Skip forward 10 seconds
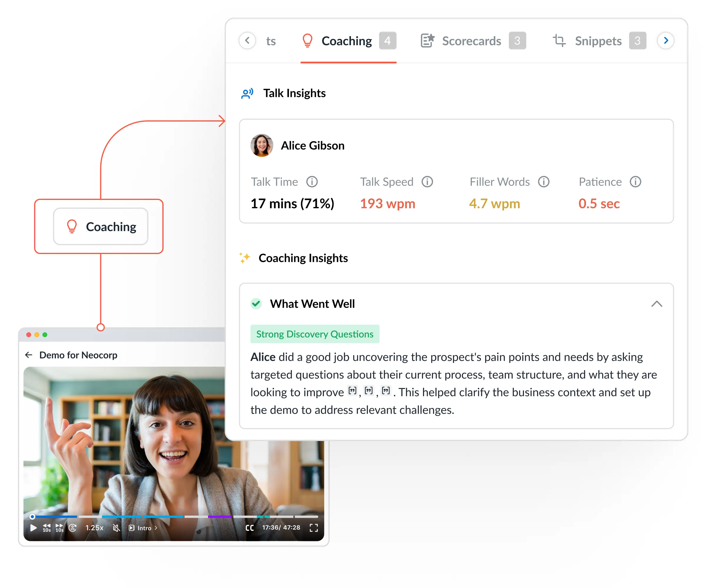The image size is (706, 588). pos(59,528)
